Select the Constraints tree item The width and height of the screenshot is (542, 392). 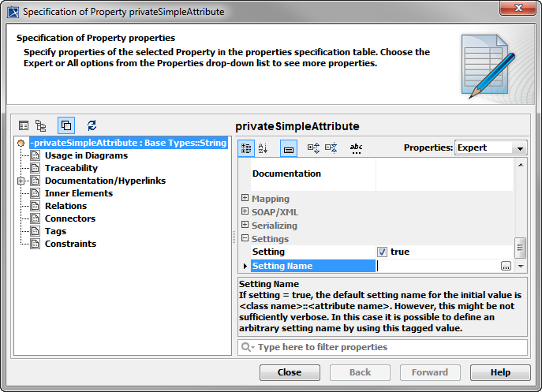[70, 244]
